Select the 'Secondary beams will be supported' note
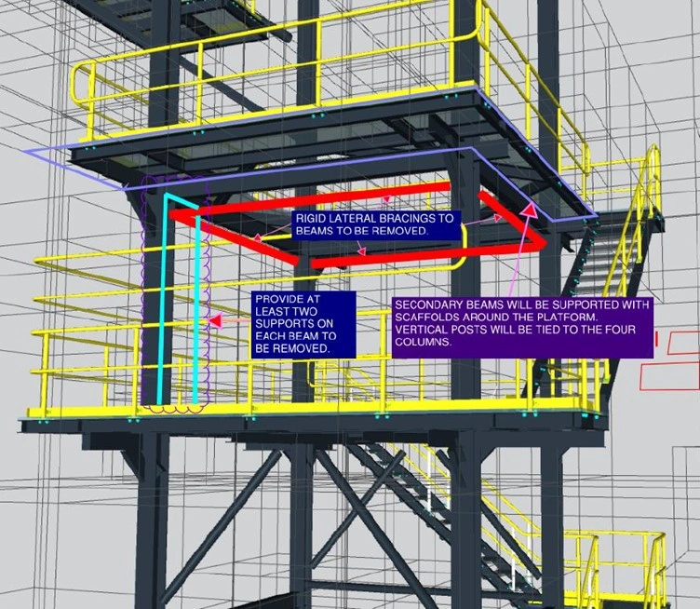Viewport: 700px width, 609px height. (x=522, y=328)
